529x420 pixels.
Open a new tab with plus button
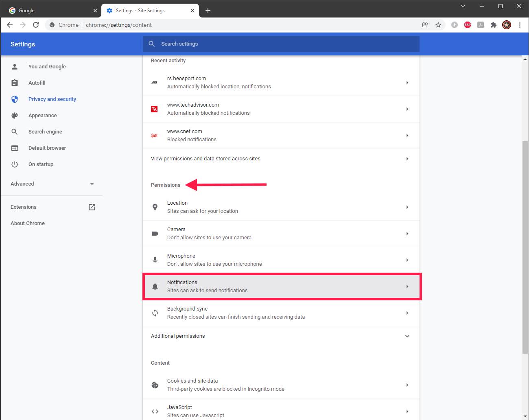(208, 11)
